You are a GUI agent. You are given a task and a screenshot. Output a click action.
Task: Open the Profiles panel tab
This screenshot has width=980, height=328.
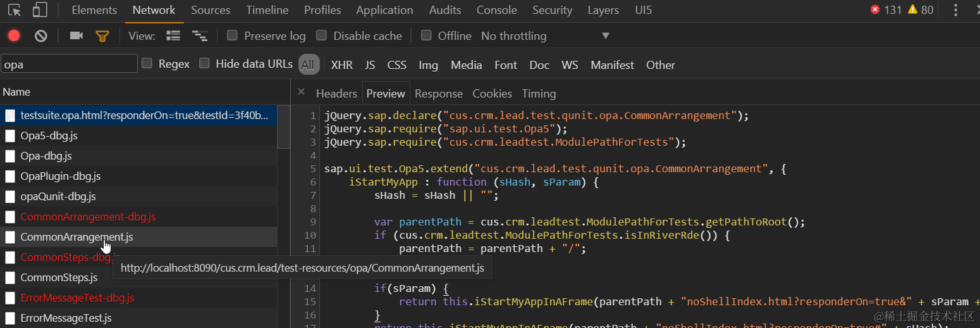[x=322, y=10]
